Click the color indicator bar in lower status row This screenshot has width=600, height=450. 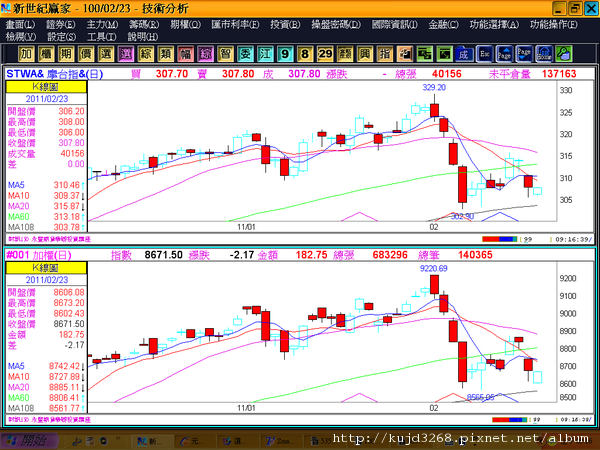tap(509, 420)
